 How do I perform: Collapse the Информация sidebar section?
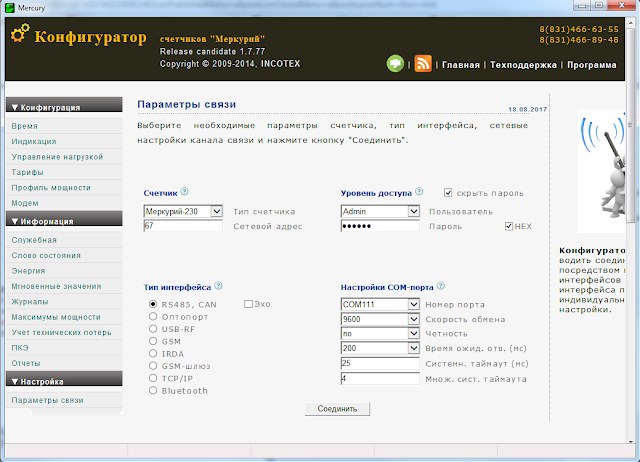pyautogui.click(x=64, y=219)
